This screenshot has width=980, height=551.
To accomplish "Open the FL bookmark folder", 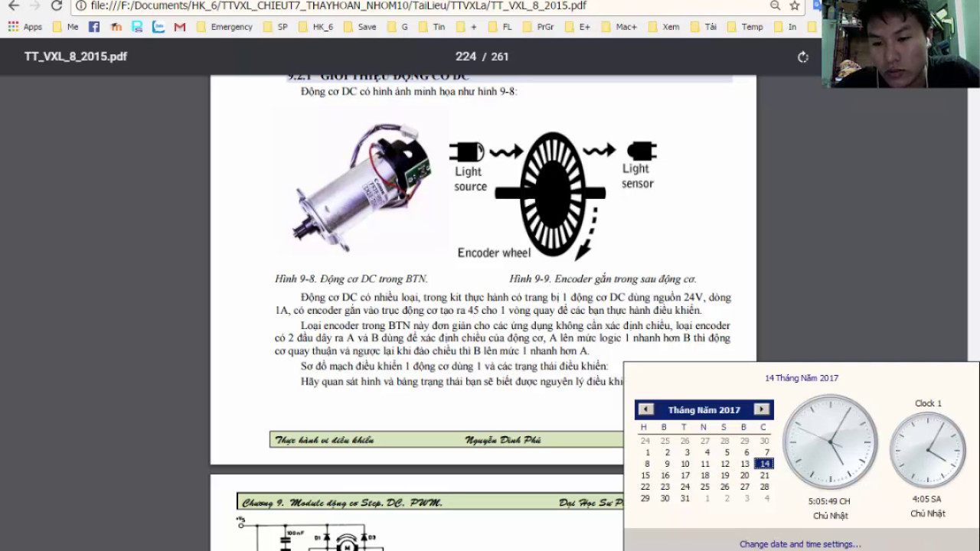I will point(499,27).
